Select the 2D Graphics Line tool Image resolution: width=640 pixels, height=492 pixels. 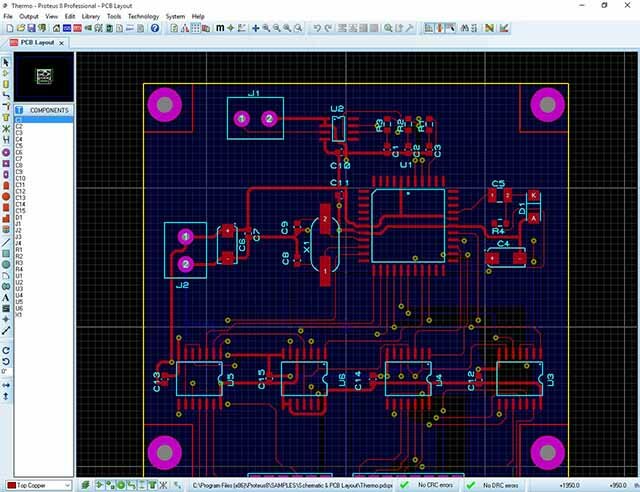(x=6, y=243)
